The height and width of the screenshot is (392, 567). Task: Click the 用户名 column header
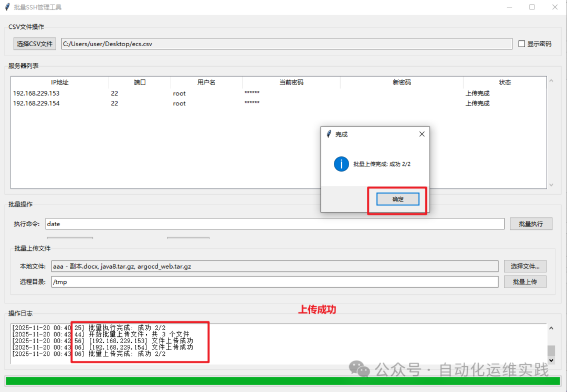tap(206, 82)
